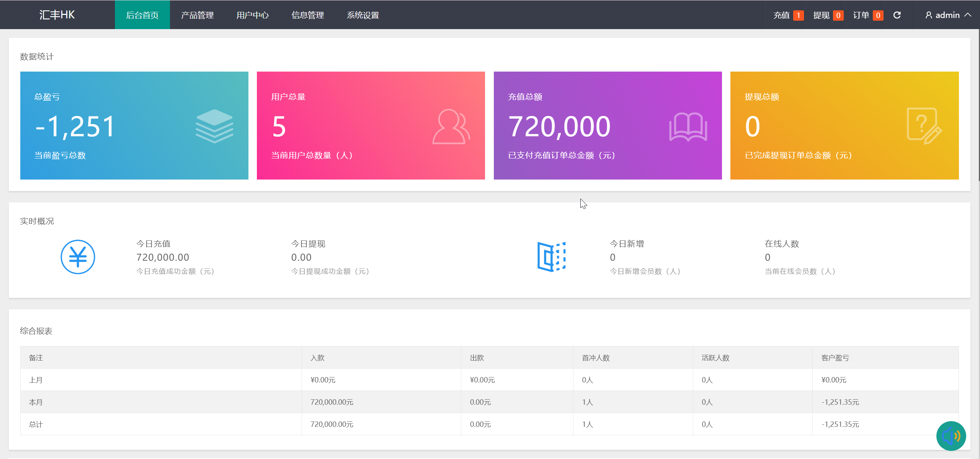Screen dimensions: 980x459
Task: Click the 汇丰HK logo title
Action: pyautogui.click(x=57, y=15)
